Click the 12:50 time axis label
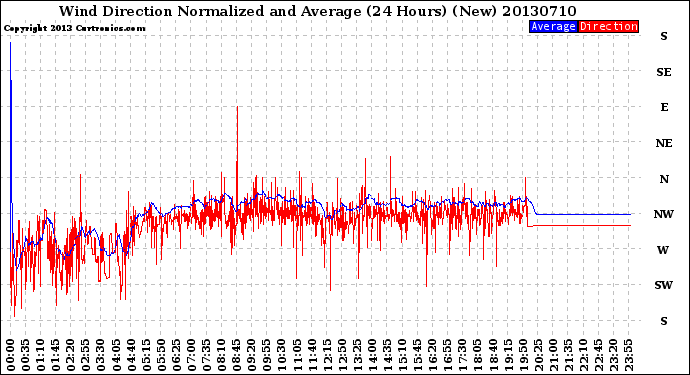Viewport: 690px width, 375px height. 342,355
